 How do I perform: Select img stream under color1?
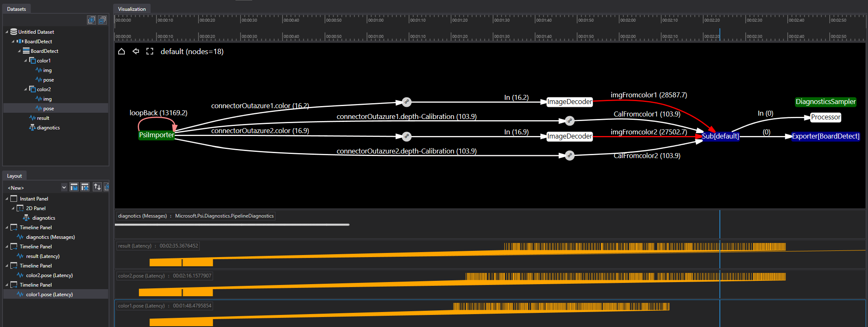click(x=47, y=70)
